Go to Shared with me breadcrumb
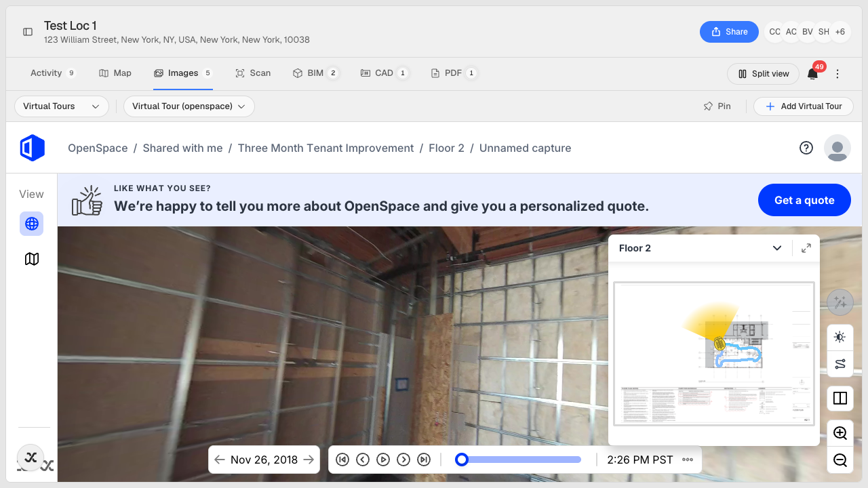 click(182, 148)
